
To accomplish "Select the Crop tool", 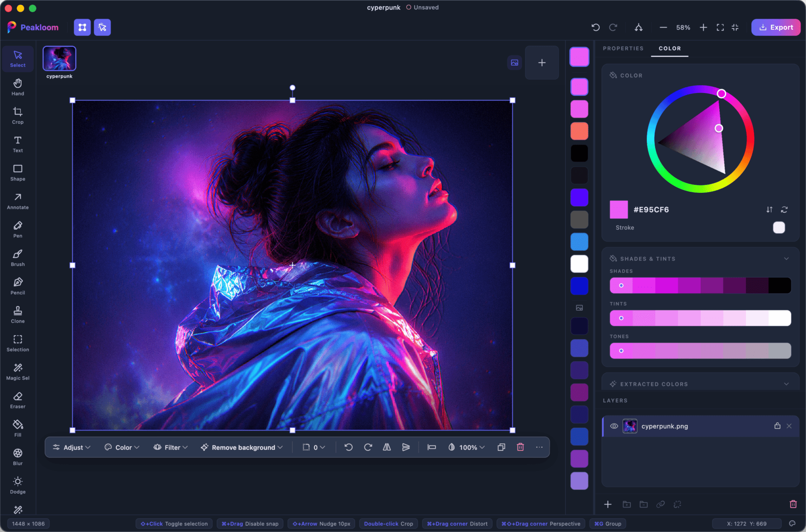I will pyautogui.click(x=18, y=116).
